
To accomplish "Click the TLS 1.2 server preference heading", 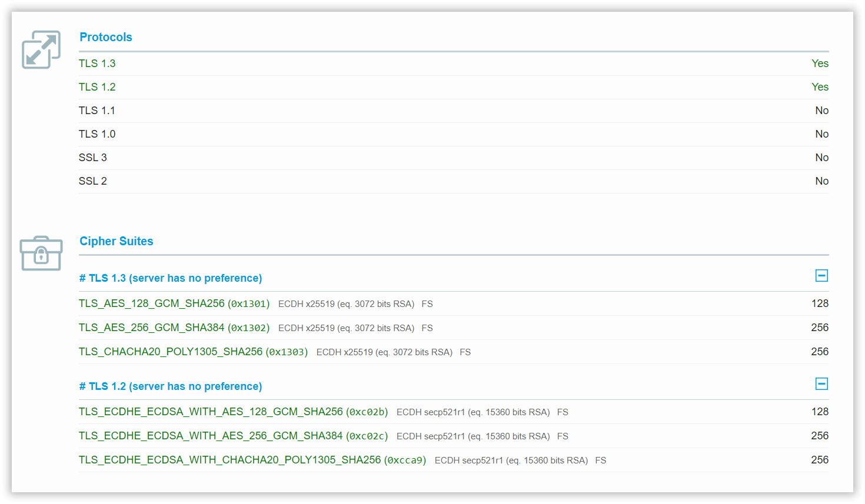I will click(x=171, y=386).
